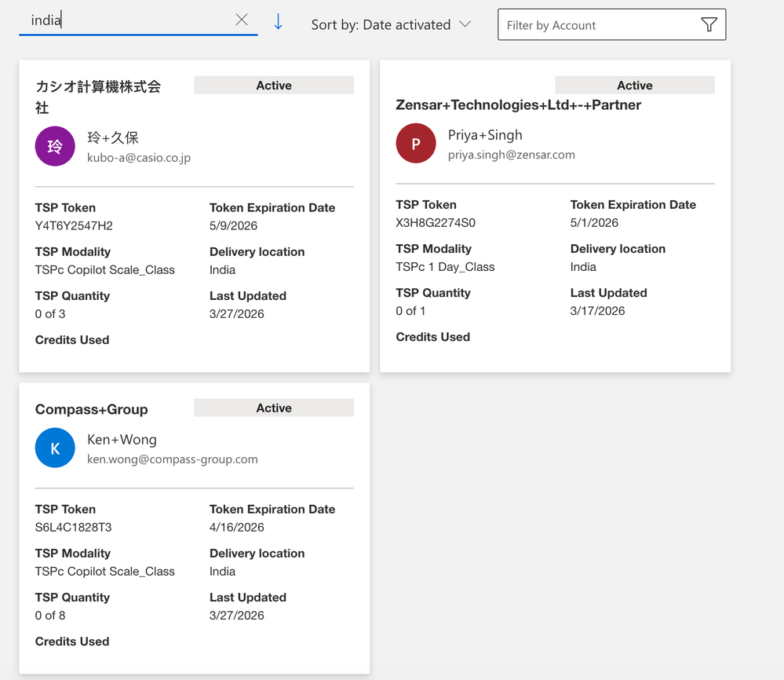784x680 pixels.
Task: Click India delivery location on Compass+Group card
Action: click(223, 572)
